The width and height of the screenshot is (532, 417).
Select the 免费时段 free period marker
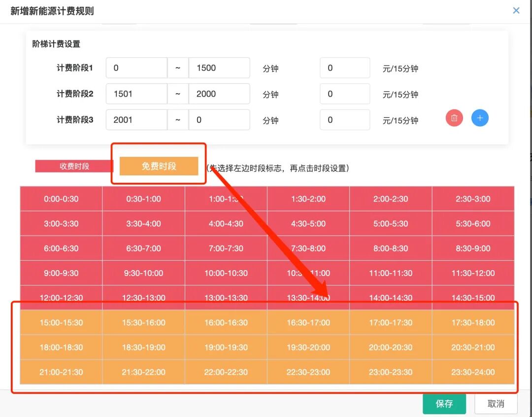(159, 166)
